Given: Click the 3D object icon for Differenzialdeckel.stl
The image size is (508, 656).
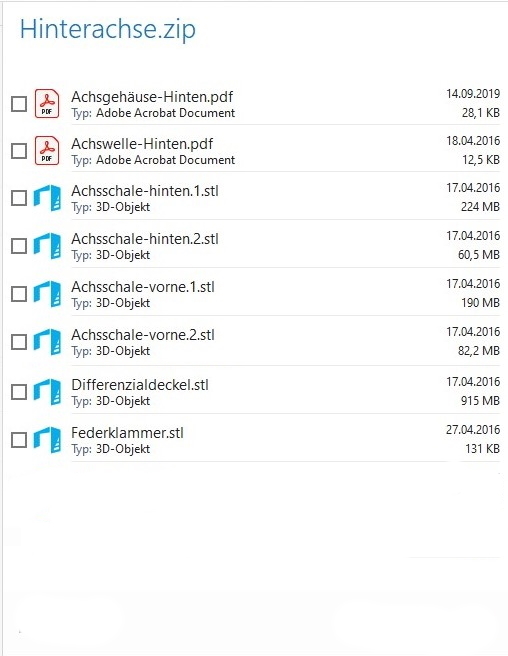Looking at the screenshot, I should (x=47, y=392).
